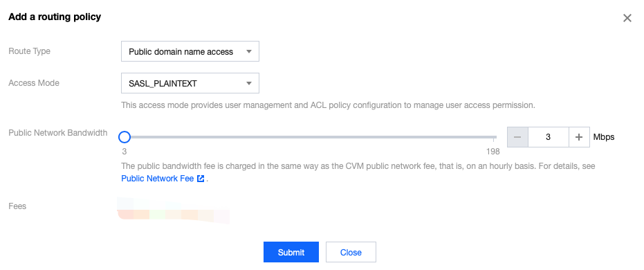Open the Public Network Fee link
This screenshot has height=270, width=644.
click(x=158, y=179)
